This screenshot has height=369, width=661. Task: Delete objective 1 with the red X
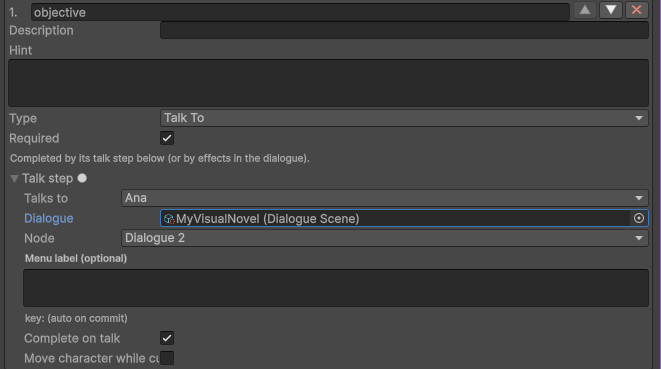pyautogui.click(x=637, y=10)
